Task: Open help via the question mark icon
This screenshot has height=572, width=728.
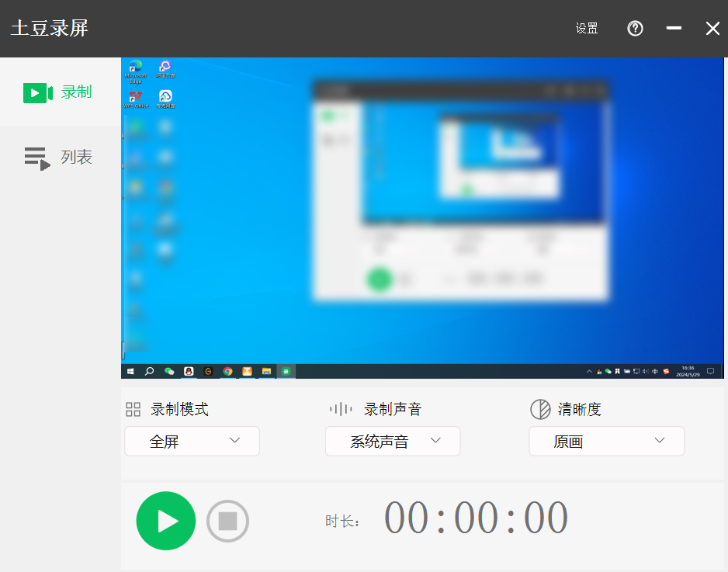Action: 635,28
